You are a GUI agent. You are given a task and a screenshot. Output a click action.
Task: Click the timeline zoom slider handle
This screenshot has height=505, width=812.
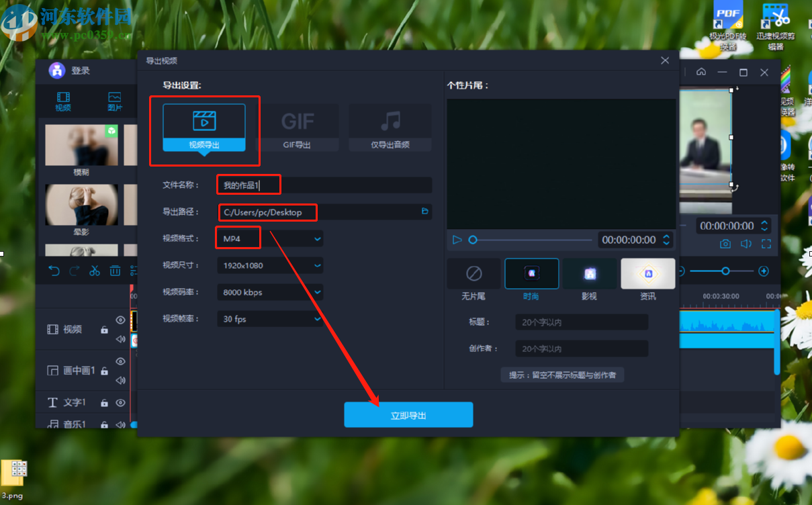[725, 271]
